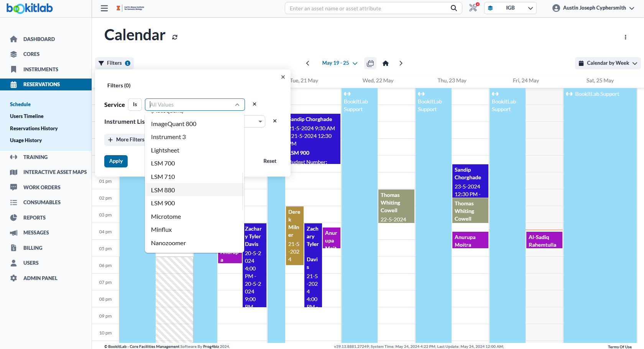Select ImageQuant 800 from the list
This screenshot has height=349, width=644.
(x=194, y=124)
